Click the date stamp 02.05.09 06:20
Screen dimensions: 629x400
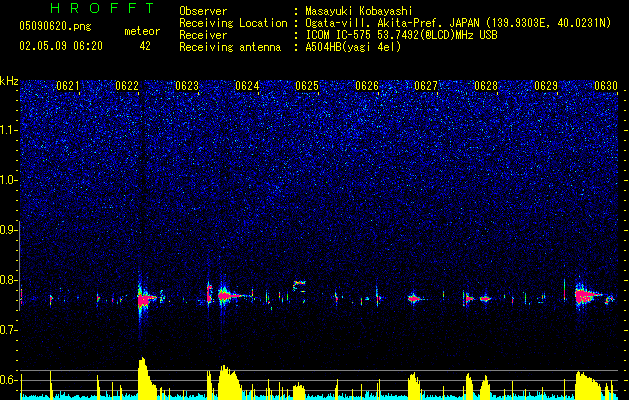click(61, 46)
